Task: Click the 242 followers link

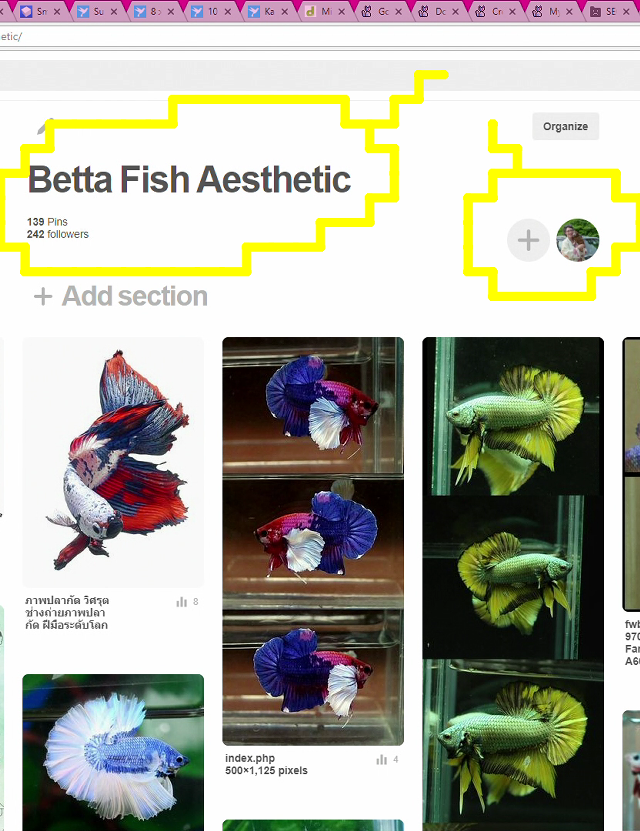Action: tap(58, 234)
